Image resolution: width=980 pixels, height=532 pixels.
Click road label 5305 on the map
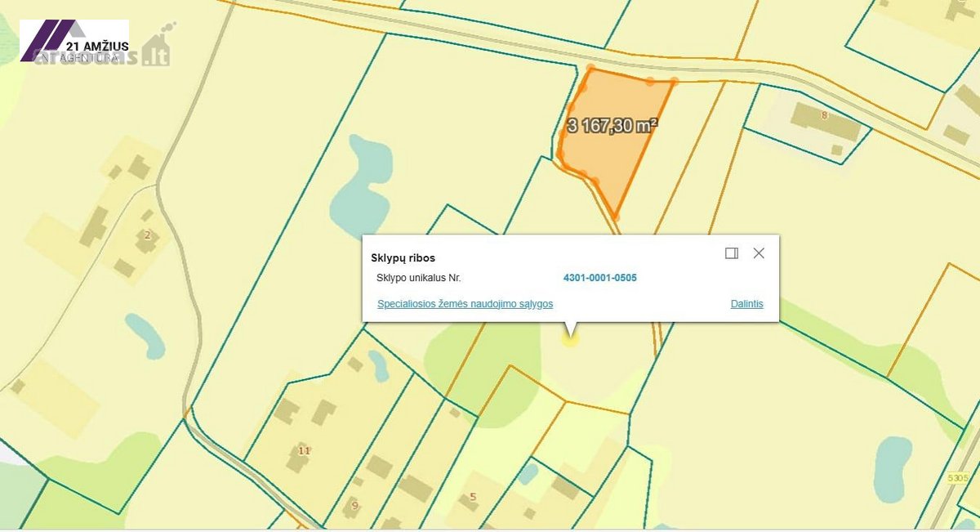tap(958, 478)
